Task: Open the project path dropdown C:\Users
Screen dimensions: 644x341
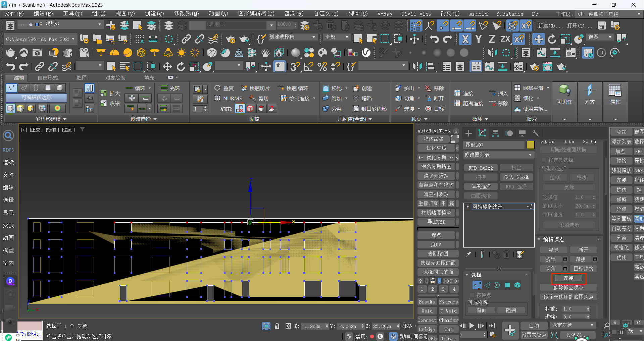Action: [40, 39]
